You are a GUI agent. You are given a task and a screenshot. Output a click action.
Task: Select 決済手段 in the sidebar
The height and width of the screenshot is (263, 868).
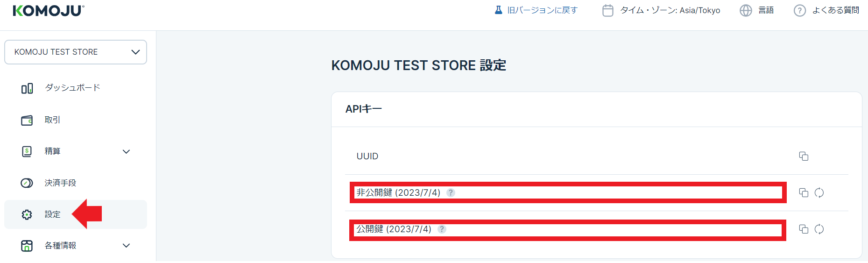coord(60,183)
